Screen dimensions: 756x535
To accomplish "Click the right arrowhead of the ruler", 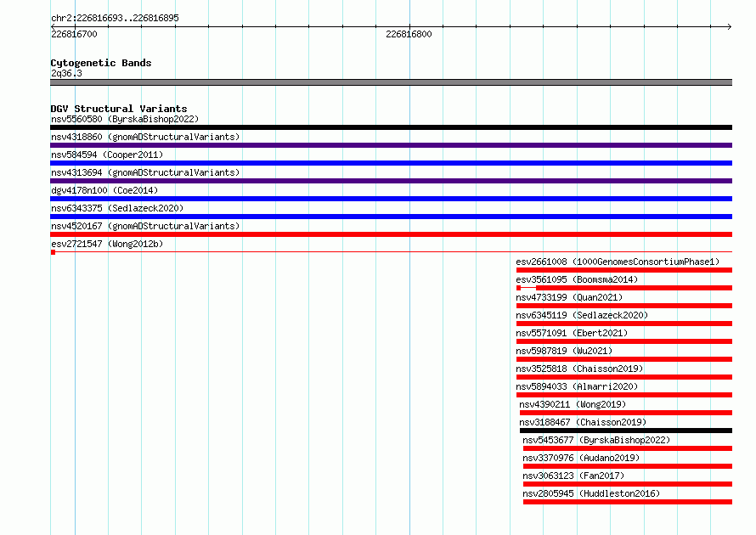I will [730, 26].
